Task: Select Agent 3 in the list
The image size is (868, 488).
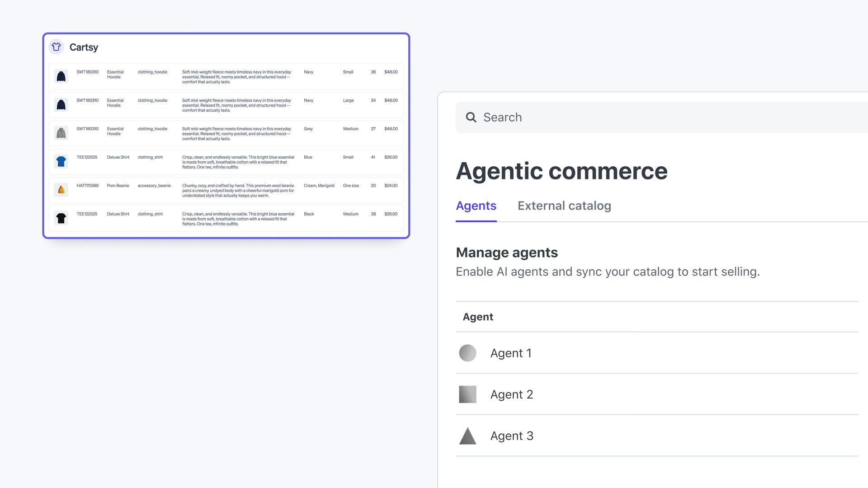Action: click(512, 436)
